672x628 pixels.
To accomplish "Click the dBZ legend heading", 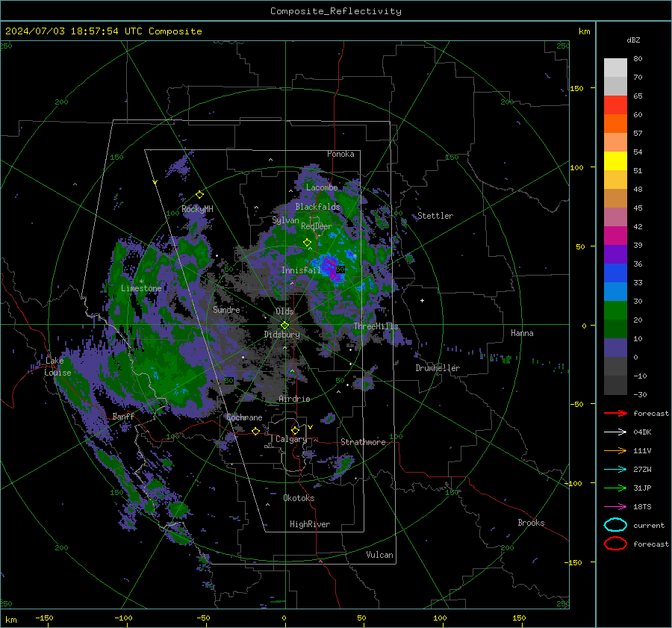I will [633, 40].
